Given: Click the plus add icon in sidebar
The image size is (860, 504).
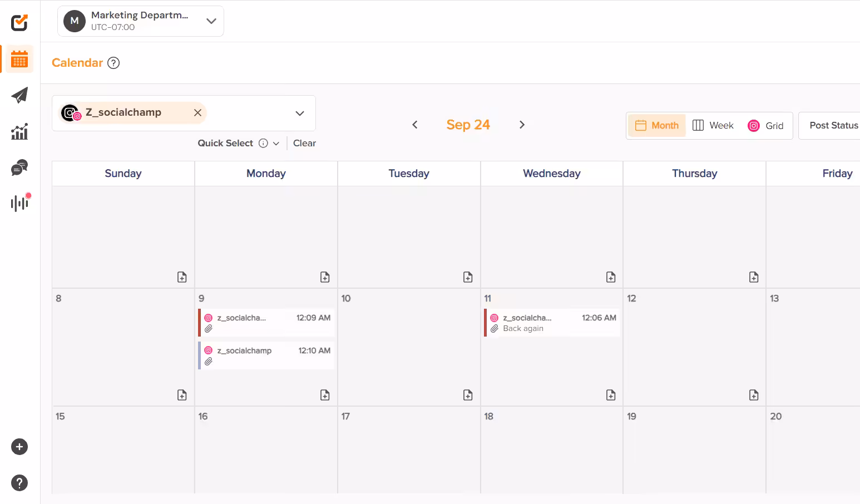Looking at the screenshot, I should [19, 447].
